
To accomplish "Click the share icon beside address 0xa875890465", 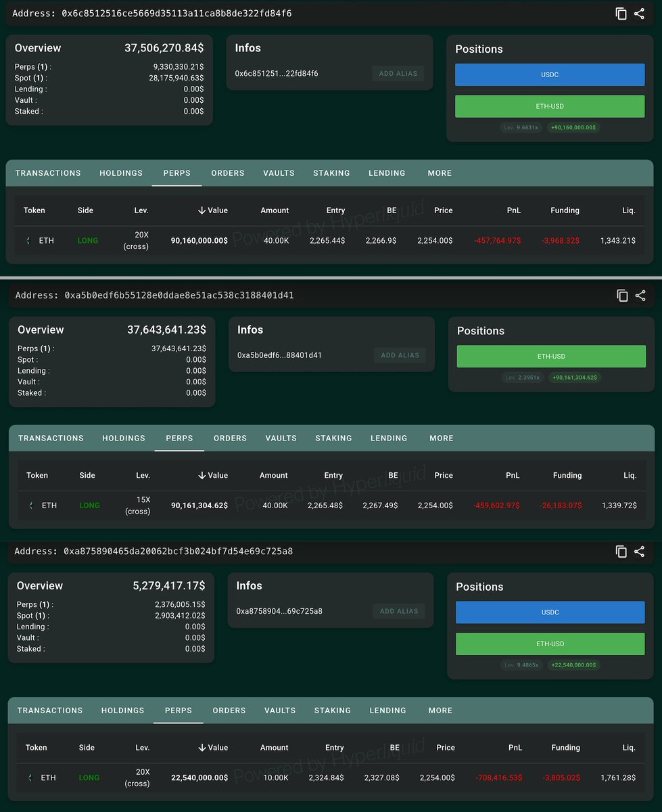I will [640, 551].
